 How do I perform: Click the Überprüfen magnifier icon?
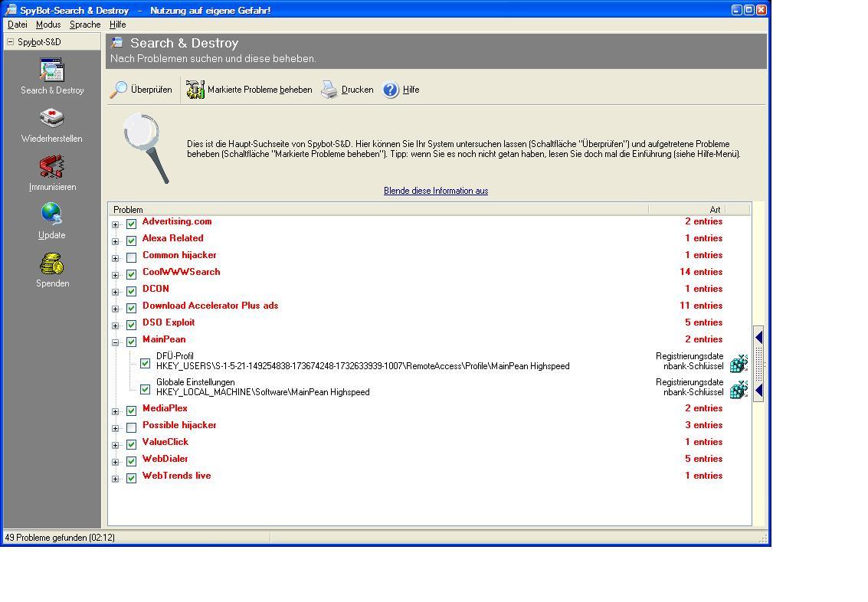click(119, 90)
